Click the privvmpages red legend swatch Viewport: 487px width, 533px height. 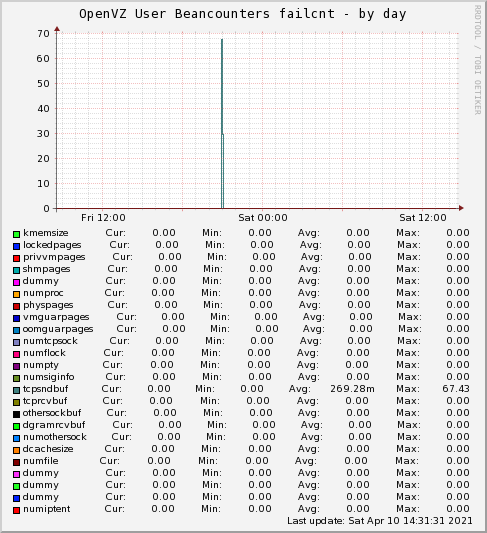tap(16, 258)
